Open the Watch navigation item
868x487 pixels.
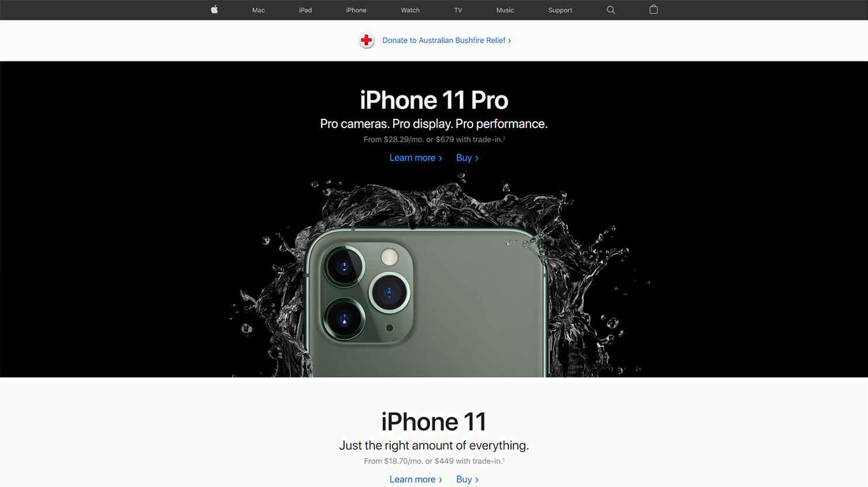click(410, 10)
